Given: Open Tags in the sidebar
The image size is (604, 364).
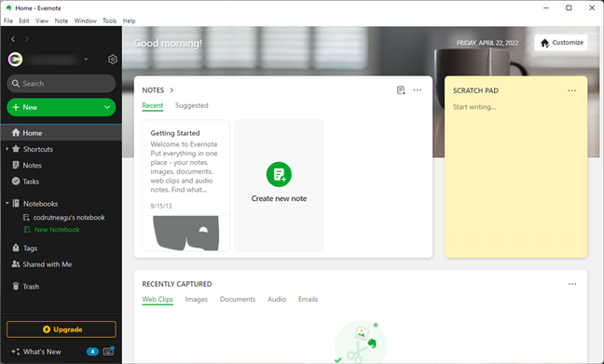Looking at the screenshot, I should (30, 249).
